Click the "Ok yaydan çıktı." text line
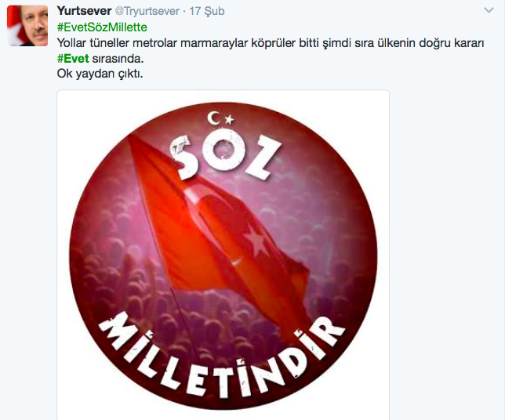 (100, 74)
